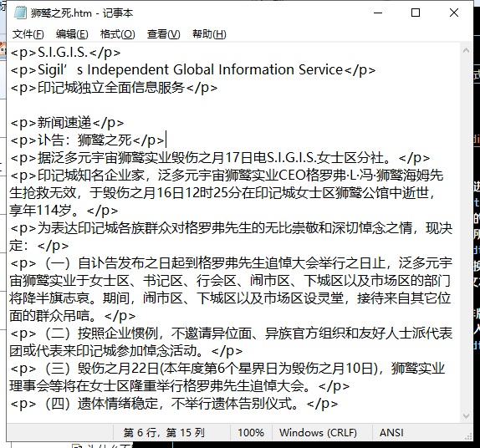The width and height of the screenshot is (480, 448).
Task: Click the scroll down arrow
Action: (466, 416)
